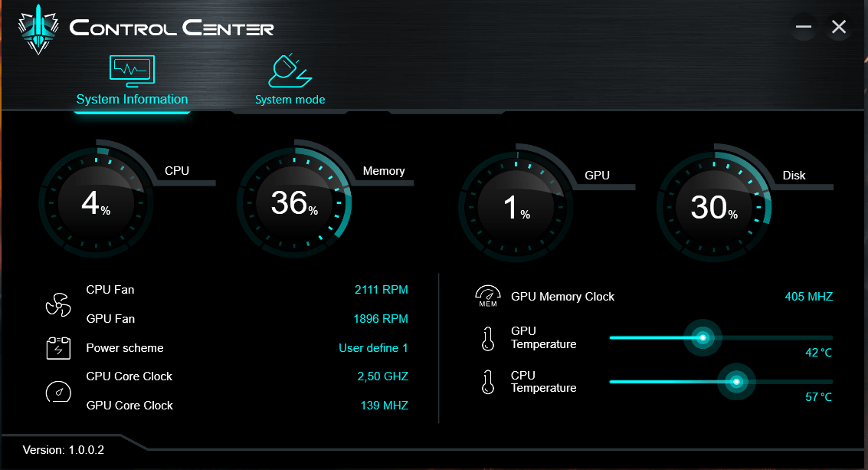
Task: Click the 405 MHZ value
Action: tap(809, 297)
